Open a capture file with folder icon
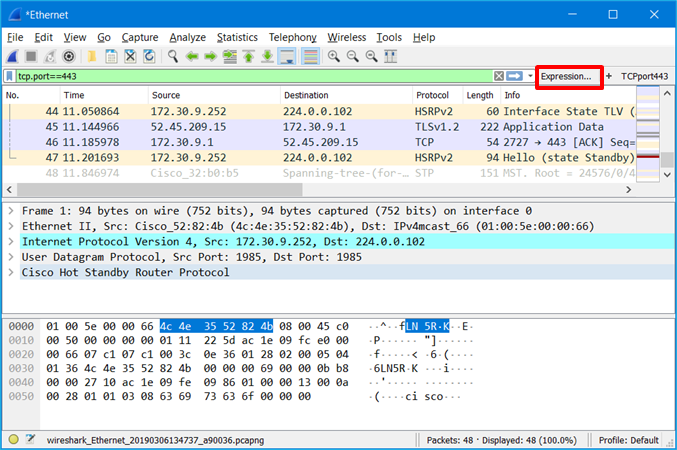 [92, 56]
